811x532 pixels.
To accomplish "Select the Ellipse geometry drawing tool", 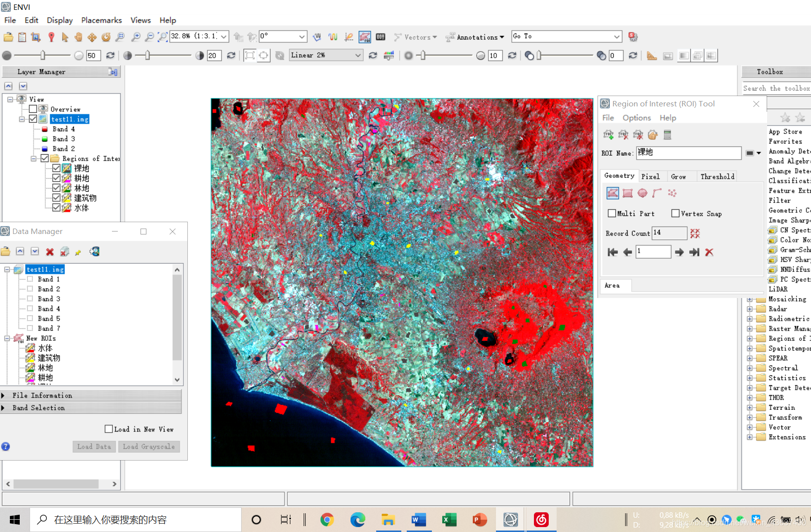I will pyautogui.click(x=642, y=193).
